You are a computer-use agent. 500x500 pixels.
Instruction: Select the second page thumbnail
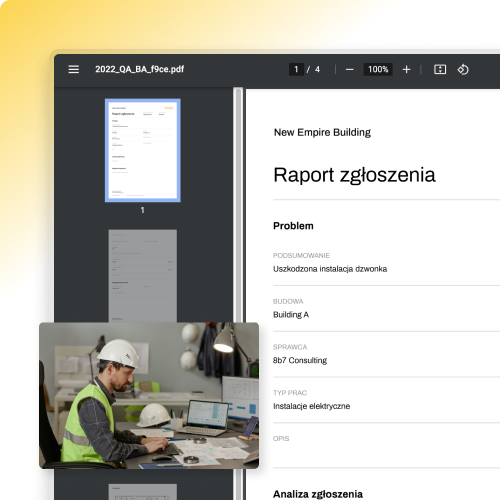(143, 276)
